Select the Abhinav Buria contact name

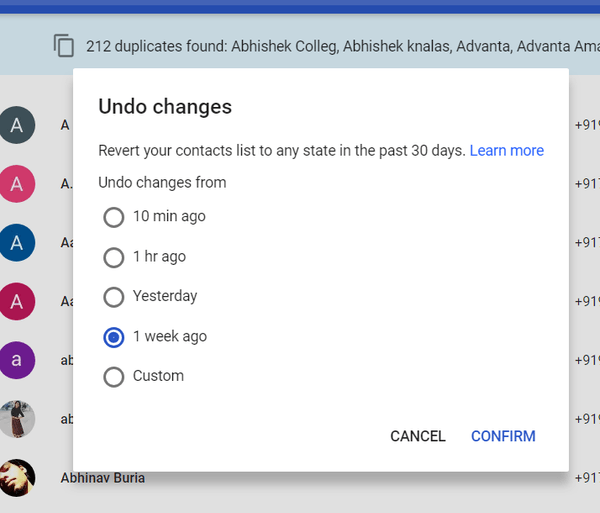[102, 478]
